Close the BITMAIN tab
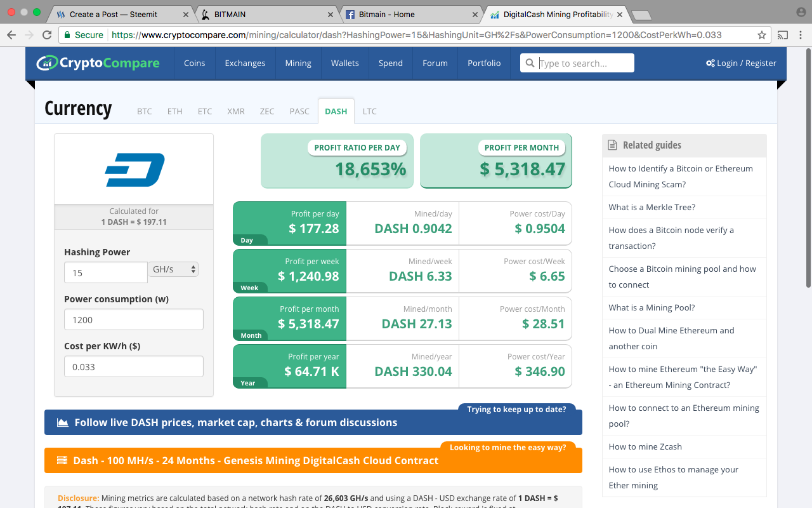This screenshot has height=508, width=812. [x=330, y=14]
